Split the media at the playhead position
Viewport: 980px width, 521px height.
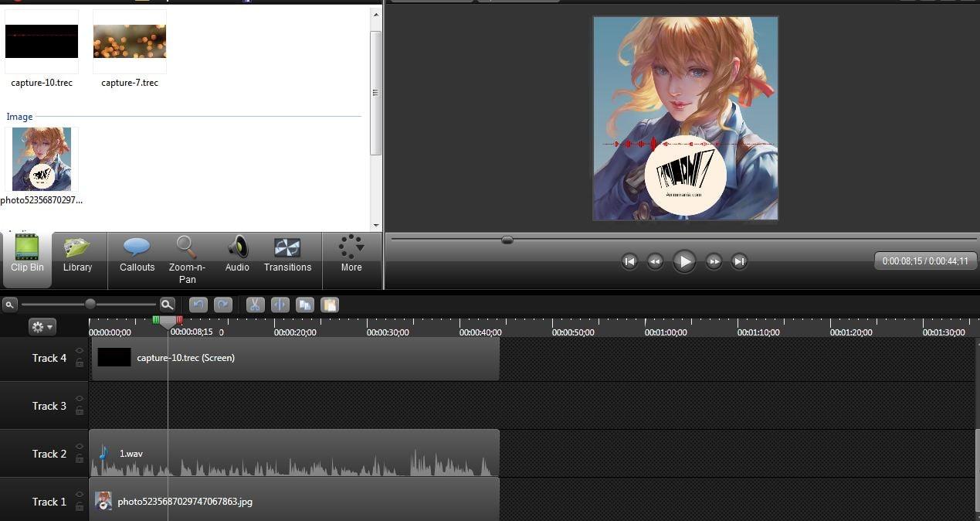[x=280, y=305]
